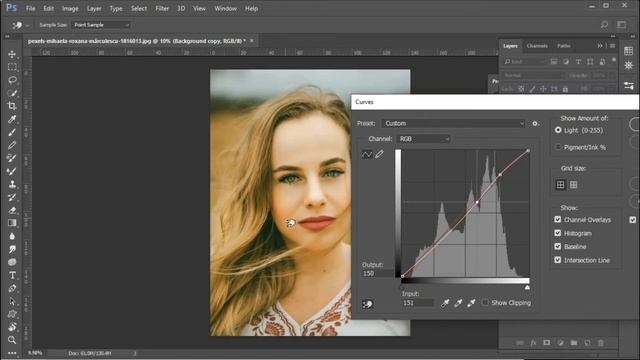This screenshot has width=640, height=360.
Task: Switch to the Channels tab
Action: tap(537, 46)
